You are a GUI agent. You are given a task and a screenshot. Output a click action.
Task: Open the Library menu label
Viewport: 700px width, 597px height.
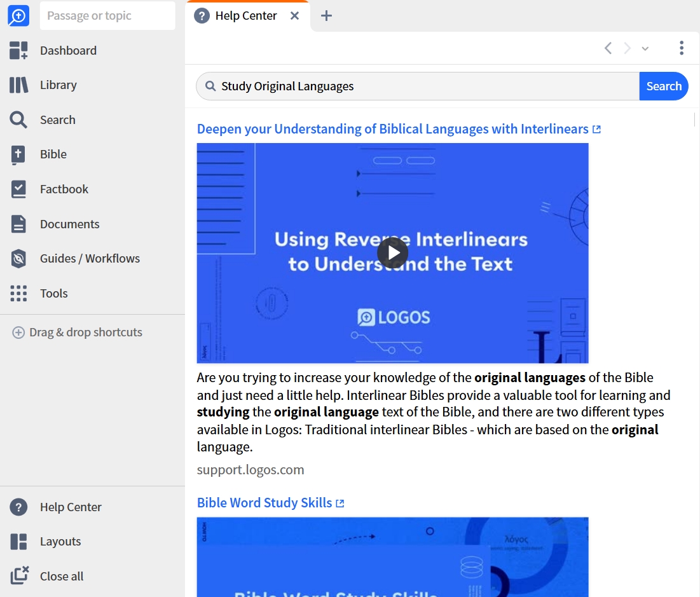click(58, 85)
